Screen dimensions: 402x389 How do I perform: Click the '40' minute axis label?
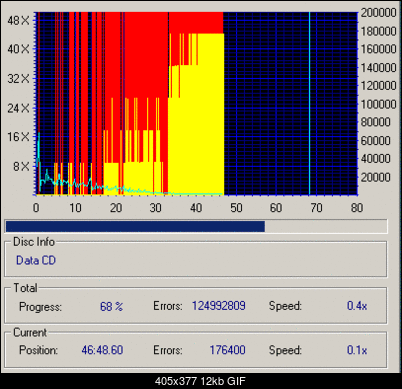pos(196,208)
